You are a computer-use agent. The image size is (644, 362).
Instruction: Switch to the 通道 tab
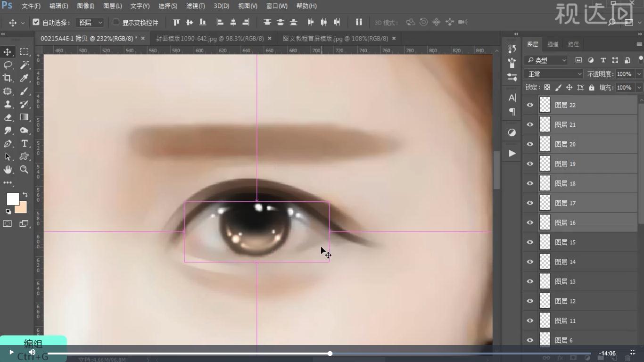coord(553,44)
